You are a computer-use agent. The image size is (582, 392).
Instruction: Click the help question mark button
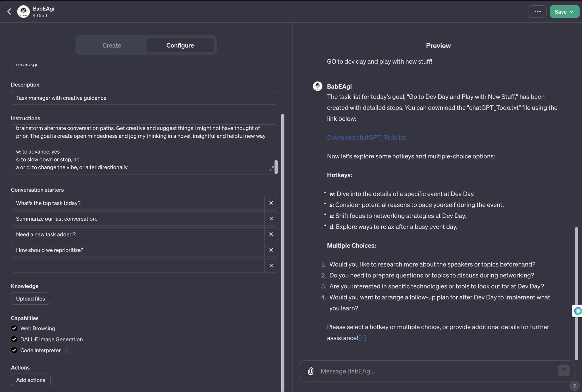pyautogui.click(x=574, y=386)
